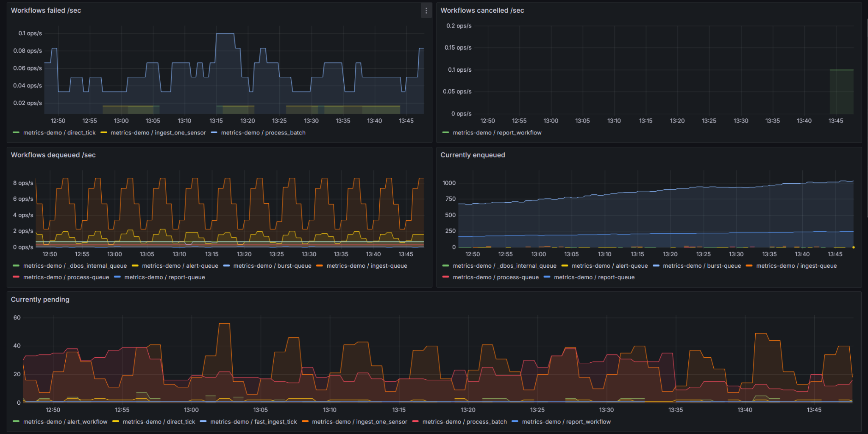Toggle process-queue in Currently enqueued legend

[495, 277]
